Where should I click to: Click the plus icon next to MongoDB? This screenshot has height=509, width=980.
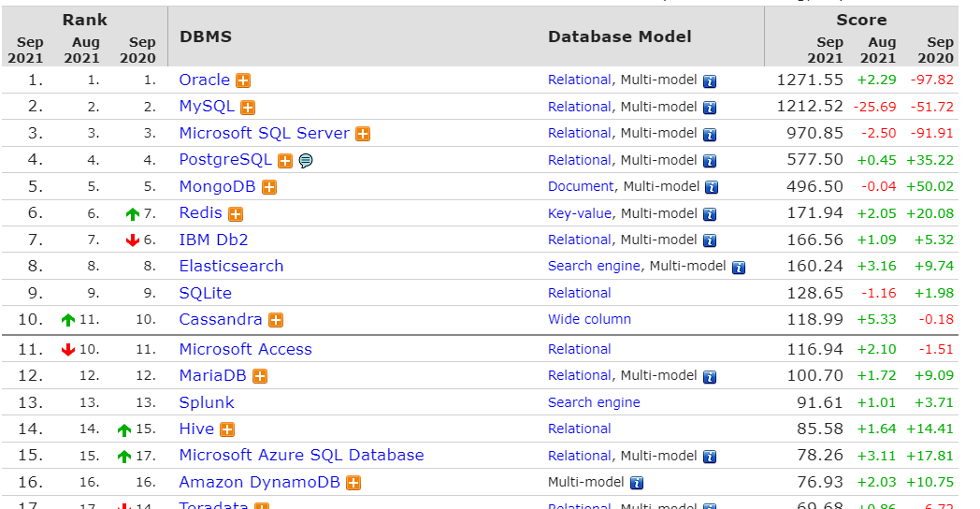point(269,187)
